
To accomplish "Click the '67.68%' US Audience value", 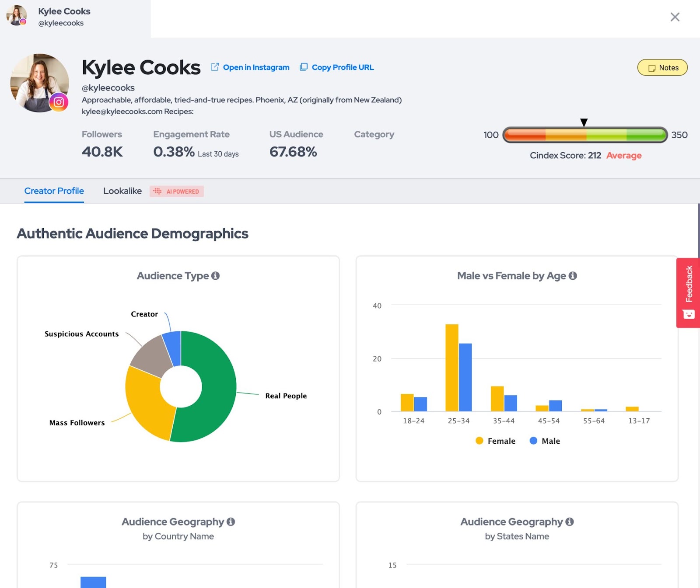I will click(293, 152).
